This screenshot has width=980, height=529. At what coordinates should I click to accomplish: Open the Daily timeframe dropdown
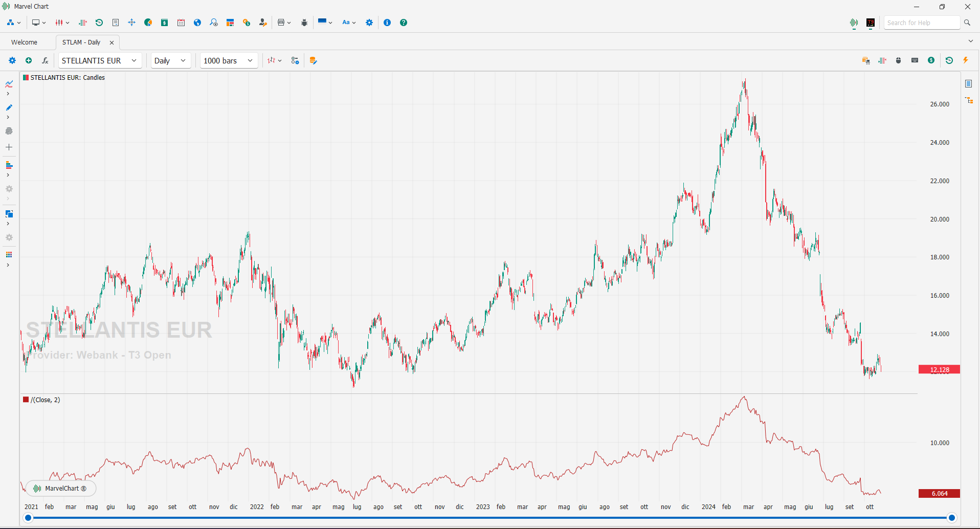[171, 60]
